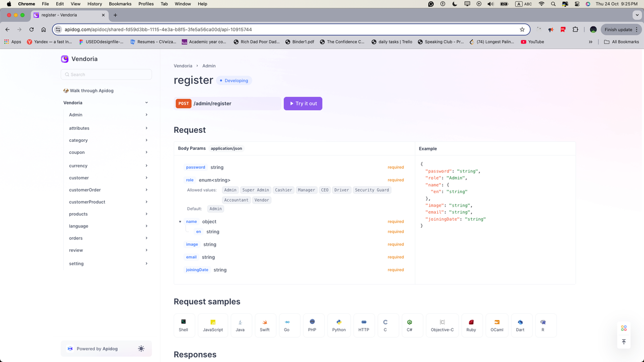Screen dimensions: 644x362
Task: Select the Python request sample icon
Action: [339, 325]
